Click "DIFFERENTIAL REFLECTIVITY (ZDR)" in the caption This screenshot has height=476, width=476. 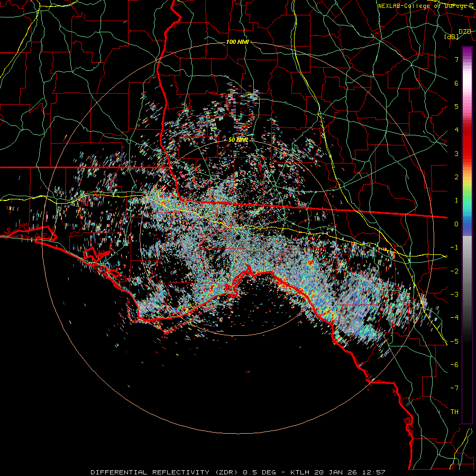point(165,472)
